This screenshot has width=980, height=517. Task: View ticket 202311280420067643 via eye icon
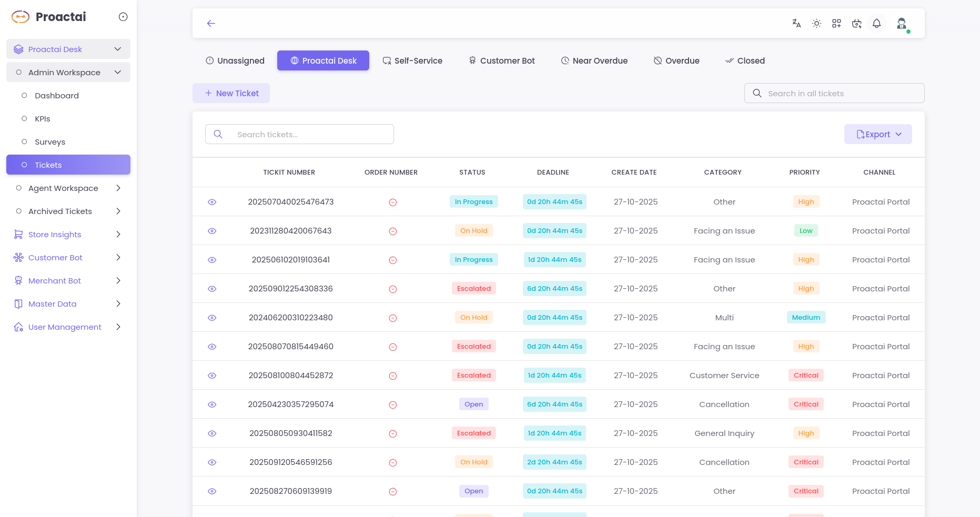coord(212,231)
